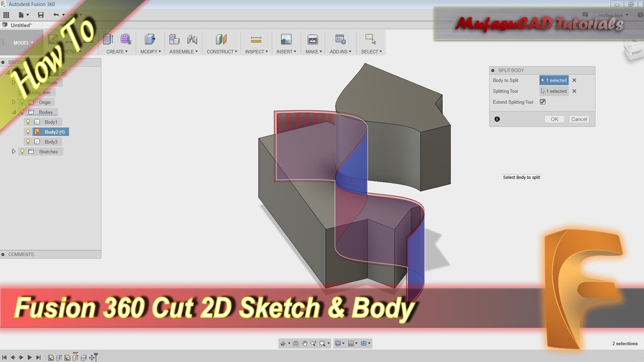Click the surface feature icon in timeline
Viewport: 644px width, 362px height.
point(84,357)
